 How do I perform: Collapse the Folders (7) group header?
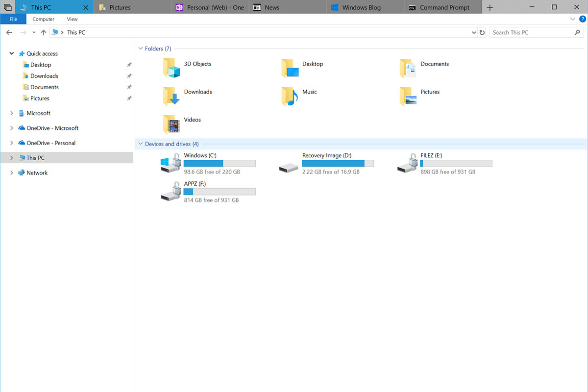coord(140,49)
